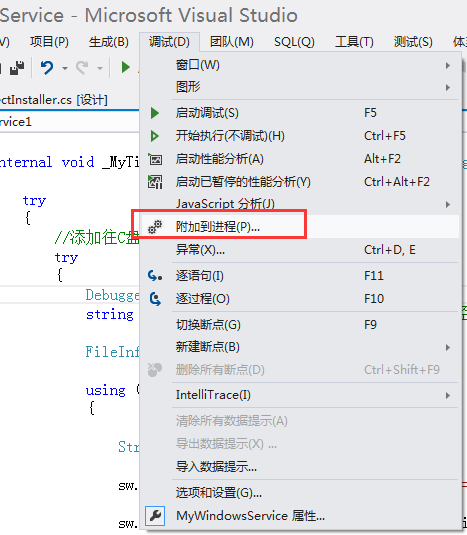Image resolution: width=467 pixels, height=535 pixels.
Task: Expand the 新建断点(B) submenu
Action: coord(300,347)
